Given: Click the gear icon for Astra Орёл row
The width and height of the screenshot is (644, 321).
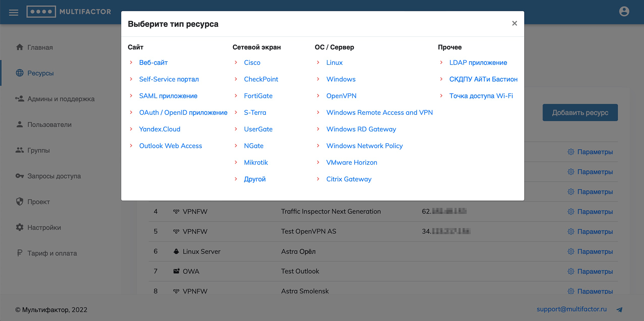Looking at the screenshot, I should pyautogui.click(x=571, y=251).
